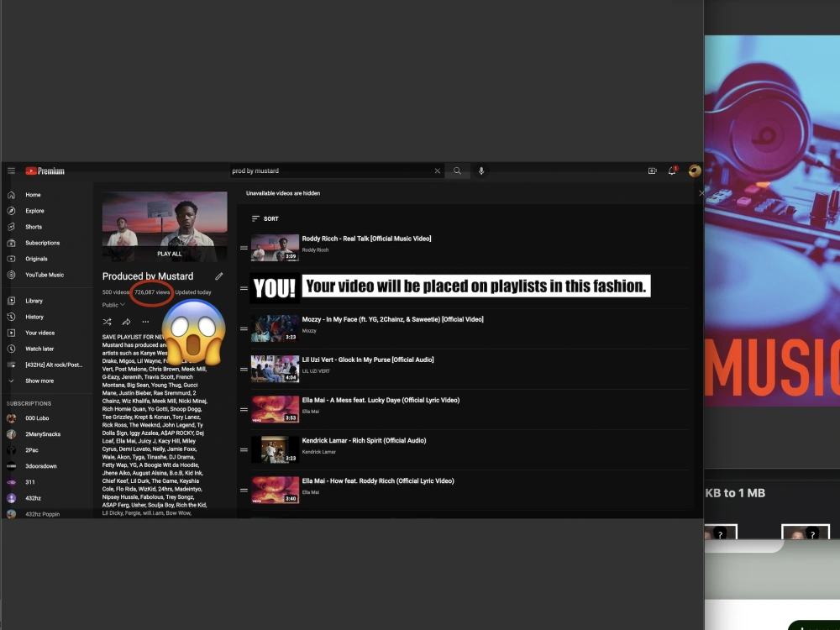Open the Public privacy dropdown

pos(113,305)
